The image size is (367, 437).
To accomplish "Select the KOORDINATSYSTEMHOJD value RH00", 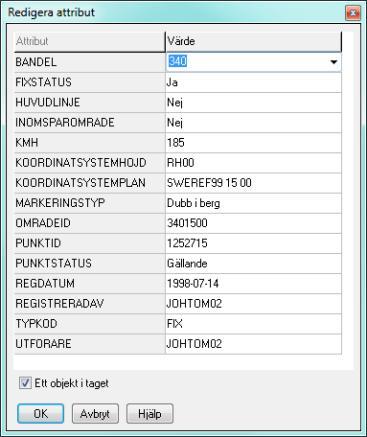I will click(253, 163).
